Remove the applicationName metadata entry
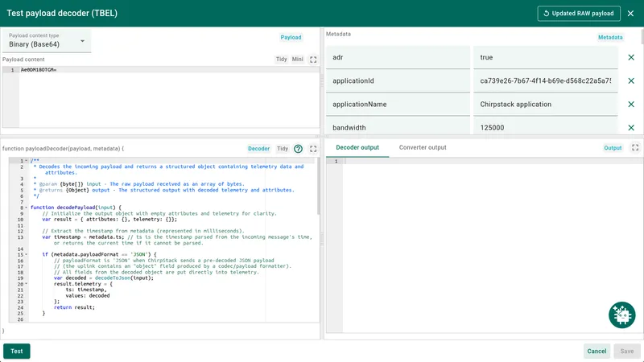 coord(631,105)
